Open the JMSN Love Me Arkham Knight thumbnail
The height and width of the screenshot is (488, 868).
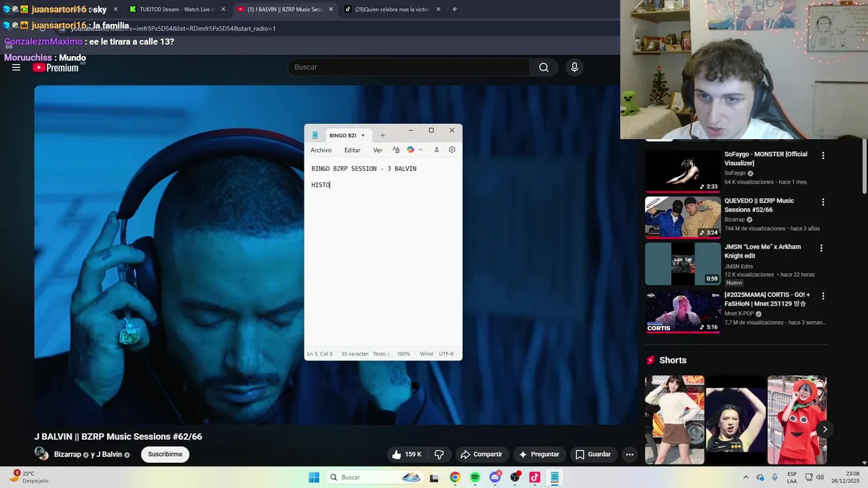coord(682,264)
